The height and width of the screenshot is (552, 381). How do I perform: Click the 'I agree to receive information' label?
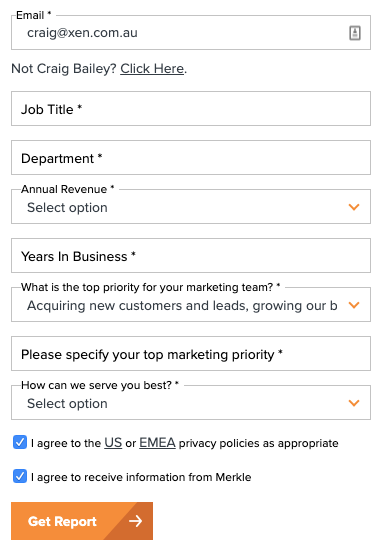tap(141, 477)
